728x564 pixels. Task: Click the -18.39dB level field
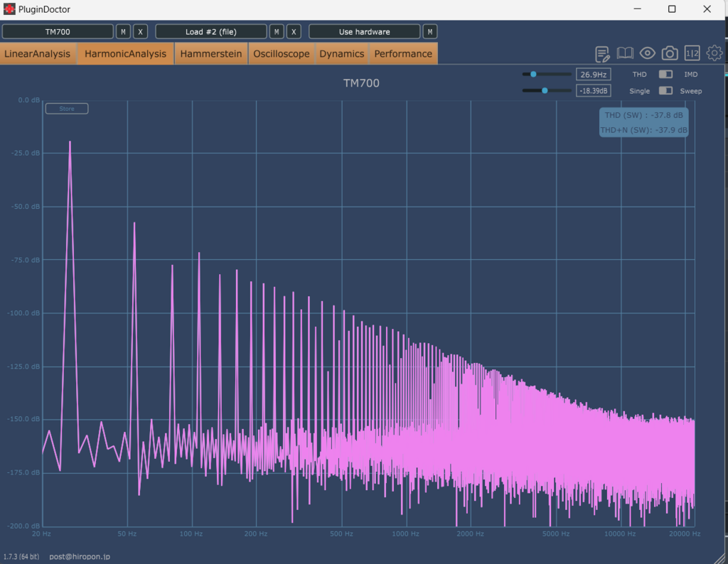[594, 91]
